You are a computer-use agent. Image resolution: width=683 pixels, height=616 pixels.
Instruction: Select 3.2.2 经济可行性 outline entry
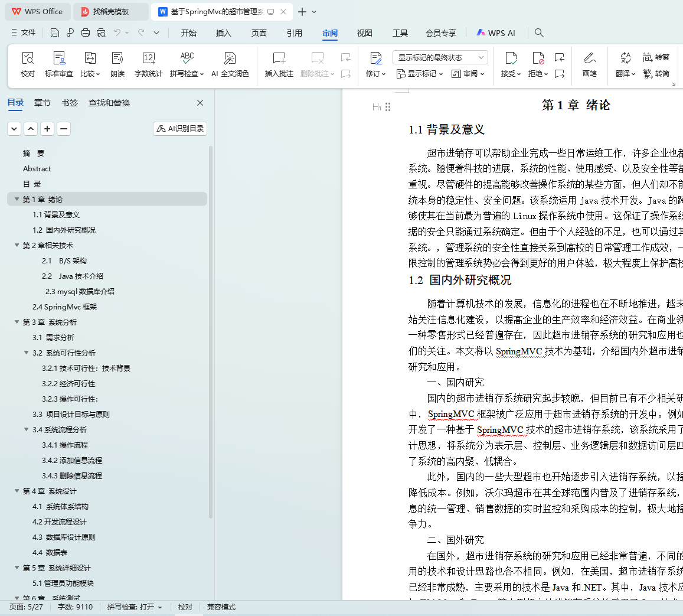(x=68, y=384)
